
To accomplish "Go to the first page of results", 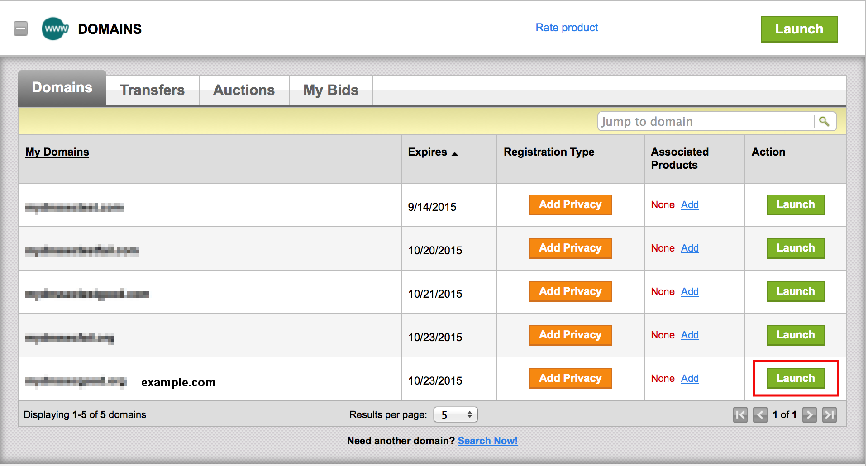I will [740, 415].
